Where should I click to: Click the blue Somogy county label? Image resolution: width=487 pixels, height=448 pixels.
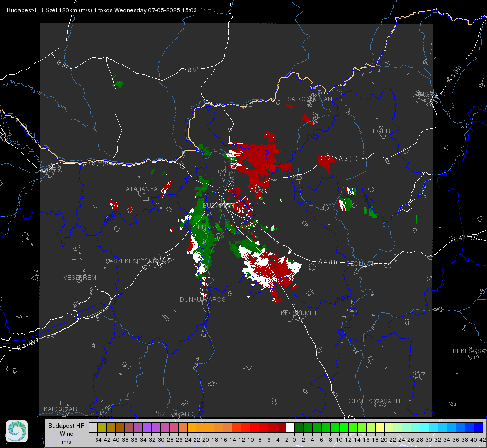pyautogui.click(x=100, y=367)
